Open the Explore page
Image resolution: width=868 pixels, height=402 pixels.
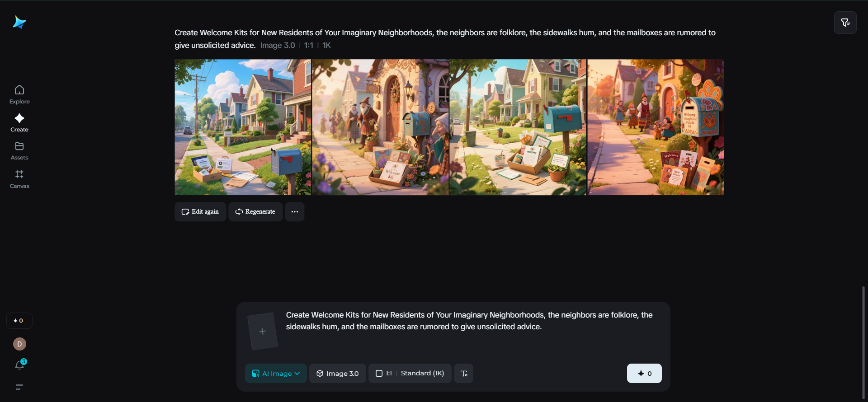[19, 94]
